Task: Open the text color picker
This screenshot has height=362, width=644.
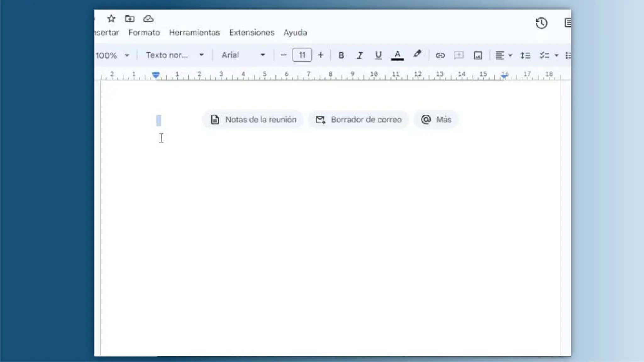Action: [397, 55]
